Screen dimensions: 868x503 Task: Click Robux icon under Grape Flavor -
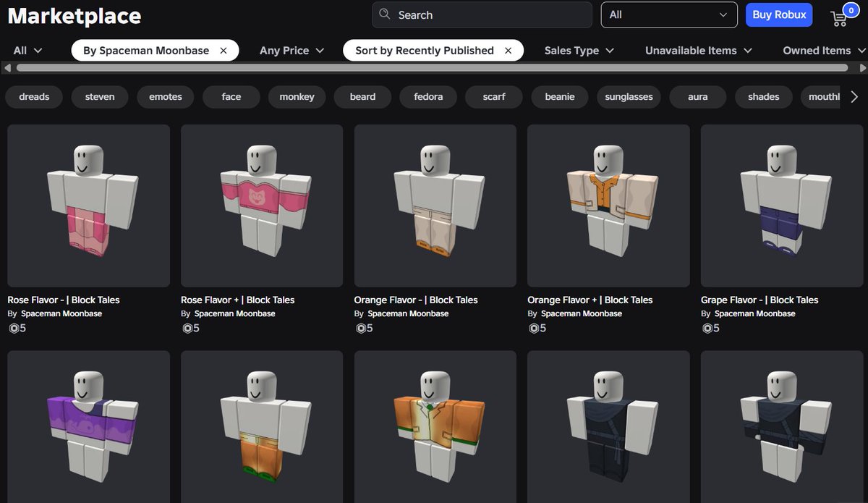[707, 328]
